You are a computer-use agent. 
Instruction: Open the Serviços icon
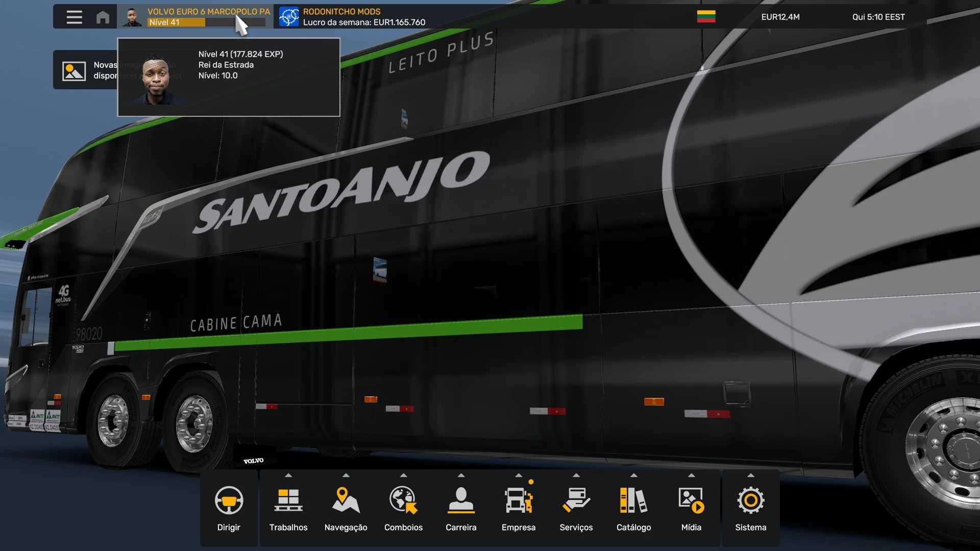(x=576, y=500)
